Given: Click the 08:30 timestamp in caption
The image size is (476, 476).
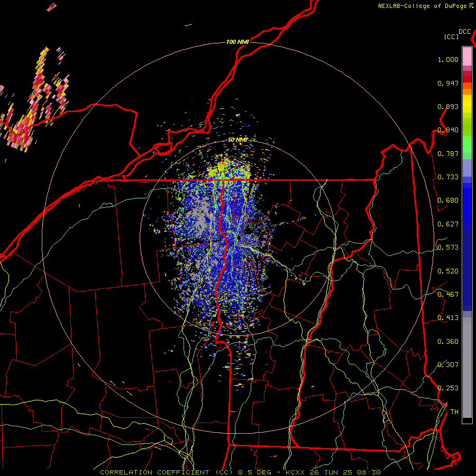Looking at the screenshot, I should pos(369,472).
